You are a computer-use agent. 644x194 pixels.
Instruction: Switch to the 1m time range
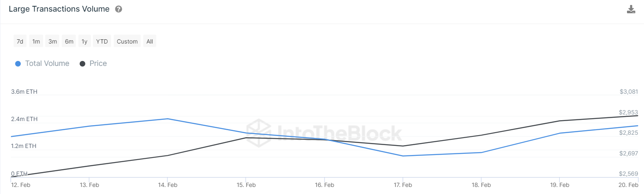coord(36,41)
